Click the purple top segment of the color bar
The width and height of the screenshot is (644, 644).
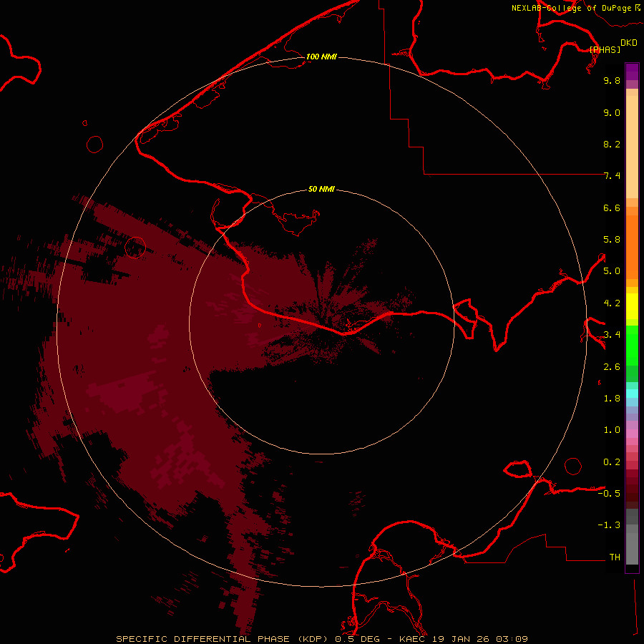coord(632,72)
